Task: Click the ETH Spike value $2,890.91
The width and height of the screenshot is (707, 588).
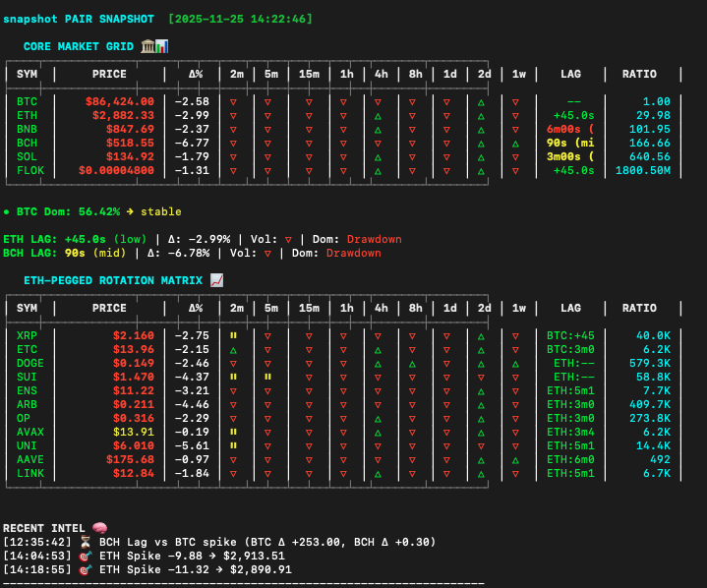Action: [x=261, y=569]
